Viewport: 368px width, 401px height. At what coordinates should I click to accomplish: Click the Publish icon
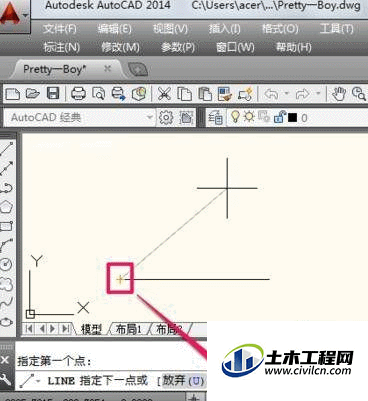tap(118, 94)
